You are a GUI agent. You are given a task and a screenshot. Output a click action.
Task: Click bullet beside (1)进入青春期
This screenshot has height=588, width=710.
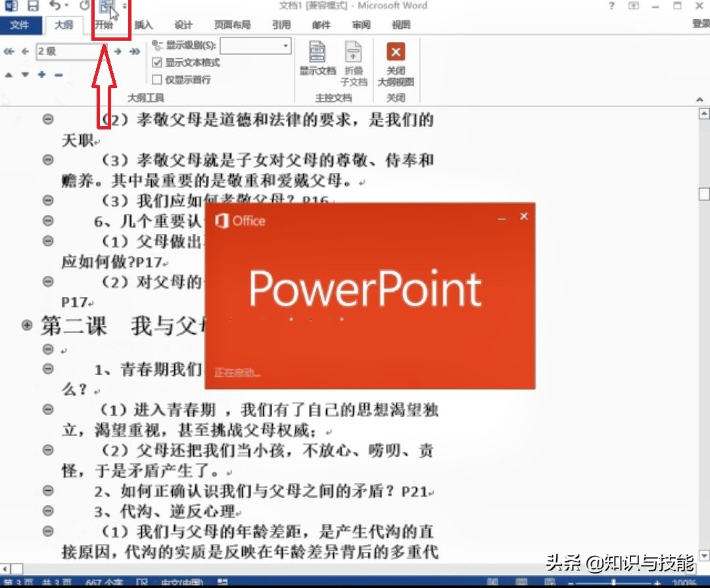[x=48, y=409]
